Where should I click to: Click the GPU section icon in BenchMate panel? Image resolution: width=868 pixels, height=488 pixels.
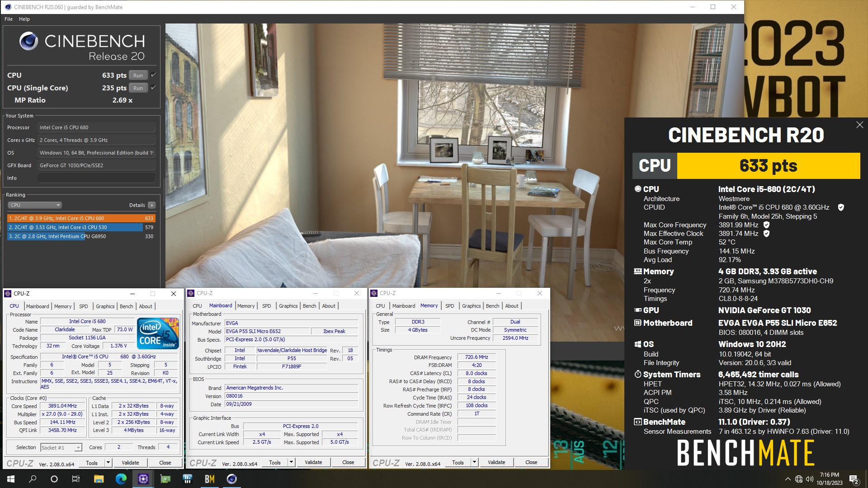pos(638,310)
